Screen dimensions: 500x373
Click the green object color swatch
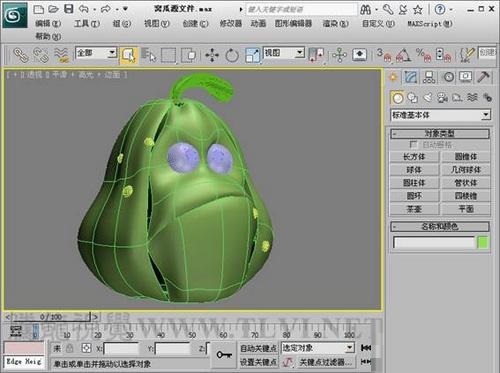click(x=483, y=242)
